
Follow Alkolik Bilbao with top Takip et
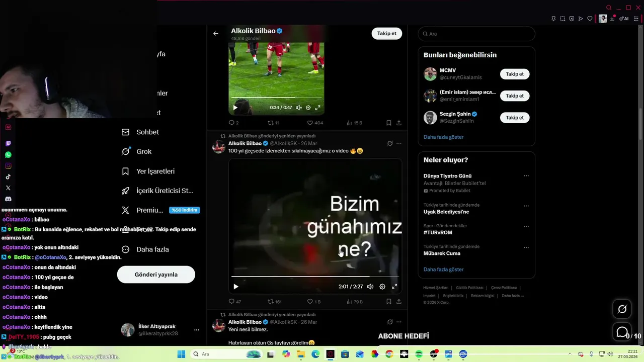pos(387,34)
